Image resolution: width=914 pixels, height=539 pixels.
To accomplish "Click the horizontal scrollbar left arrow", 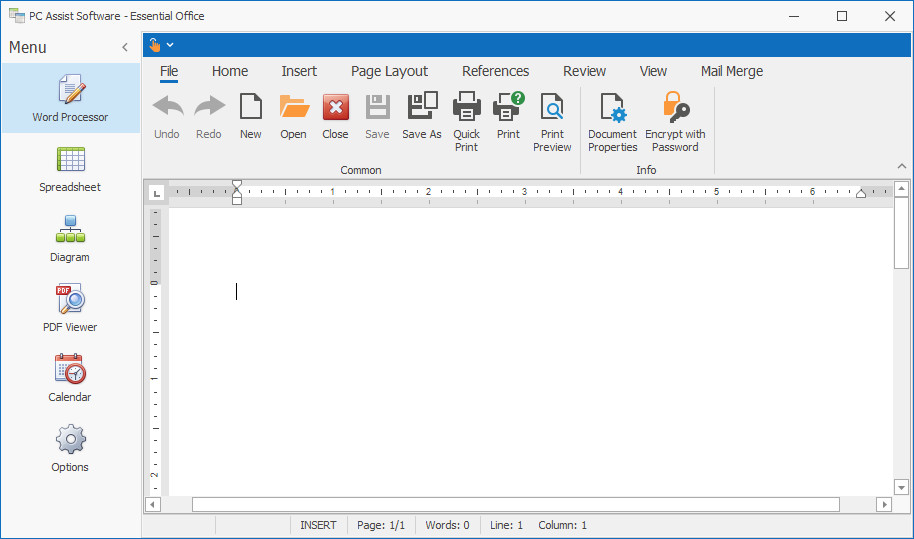I will (x=152, y=505).
